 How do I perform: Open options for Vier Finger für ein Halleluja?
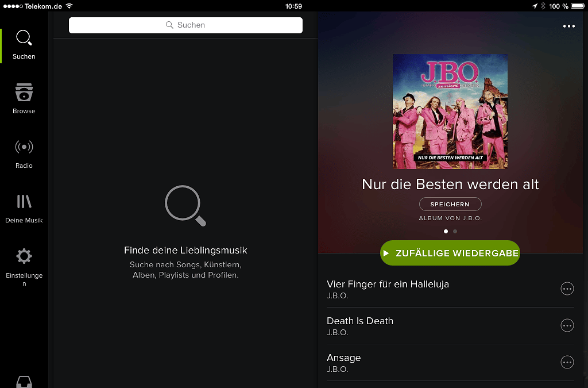pos(567,289)
